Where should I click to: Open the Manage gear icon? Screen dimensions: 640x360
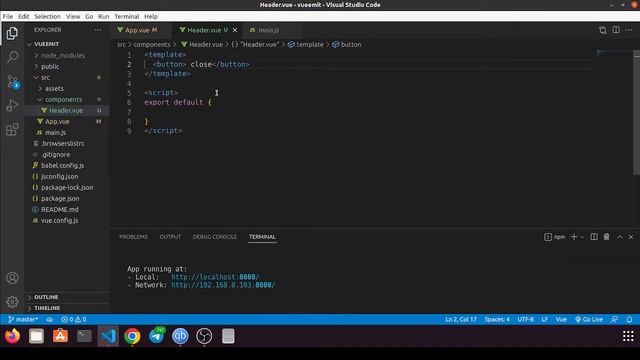click(12, 302)
